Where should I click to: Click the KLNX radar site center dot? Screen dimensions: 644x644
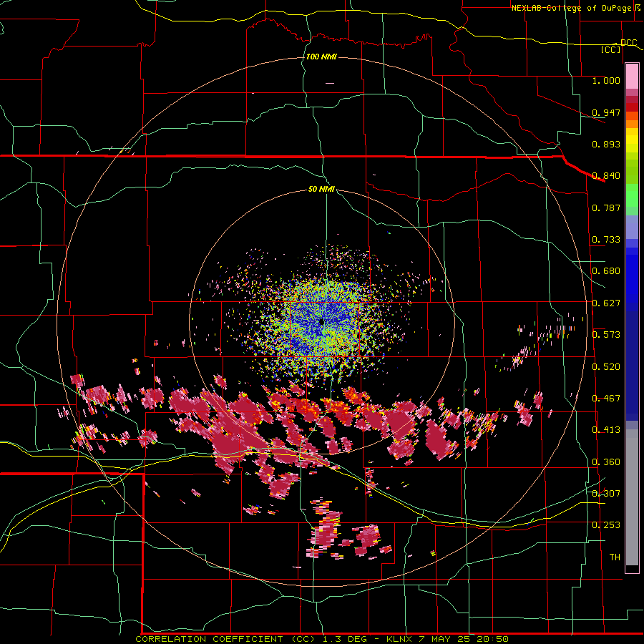click(322, 322)
